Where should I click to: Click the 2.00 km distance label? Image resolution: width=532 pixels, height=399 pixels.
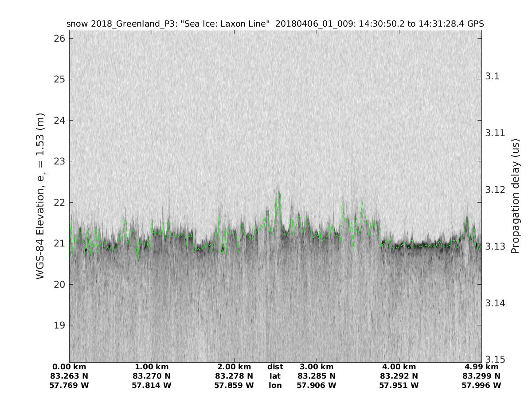tap(234, 367)
